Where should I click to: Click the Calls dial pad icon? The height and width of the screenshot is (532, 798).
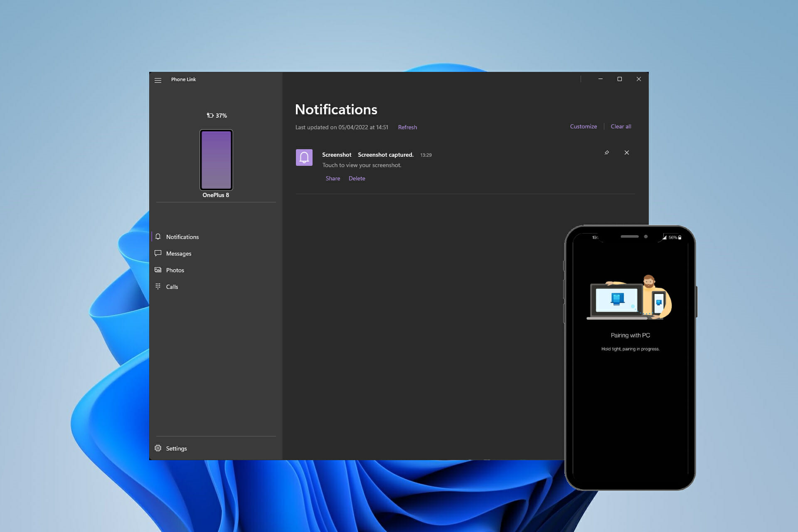click(x=158, y=286)
